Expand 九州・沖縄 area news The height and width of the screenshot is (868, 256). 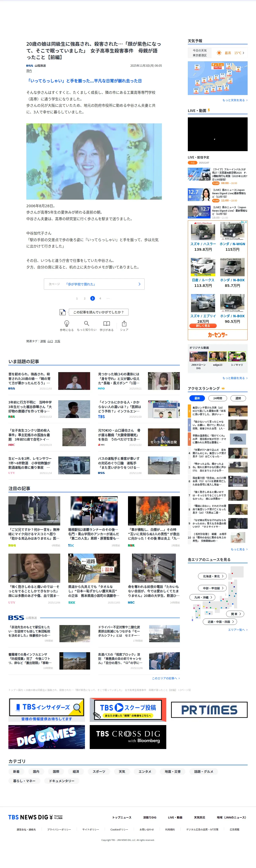click(x=203, y=597)
